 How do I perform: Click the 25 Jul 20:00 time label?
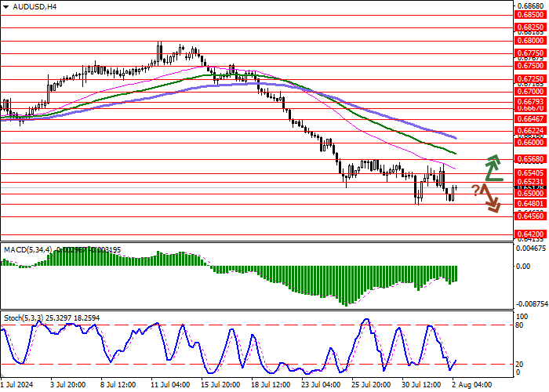[372, 385]
